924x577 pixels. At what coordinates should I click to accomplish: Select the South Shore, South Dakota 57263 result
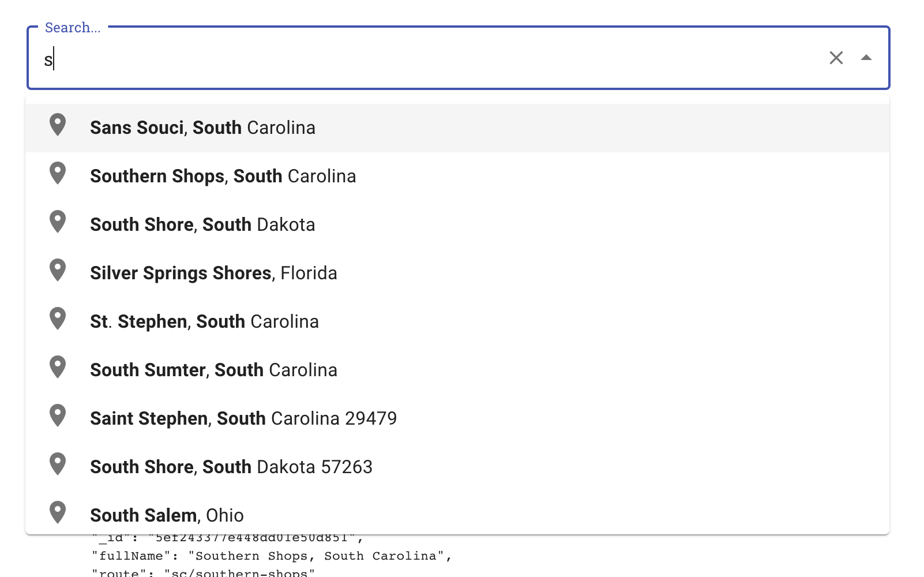click(x=231, y=466)
